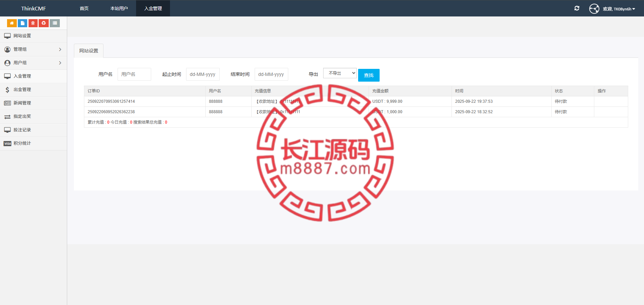Go to 首页 in the top navigation
Image resolution: width=644 pixels, height=305 pixels.
84,8
